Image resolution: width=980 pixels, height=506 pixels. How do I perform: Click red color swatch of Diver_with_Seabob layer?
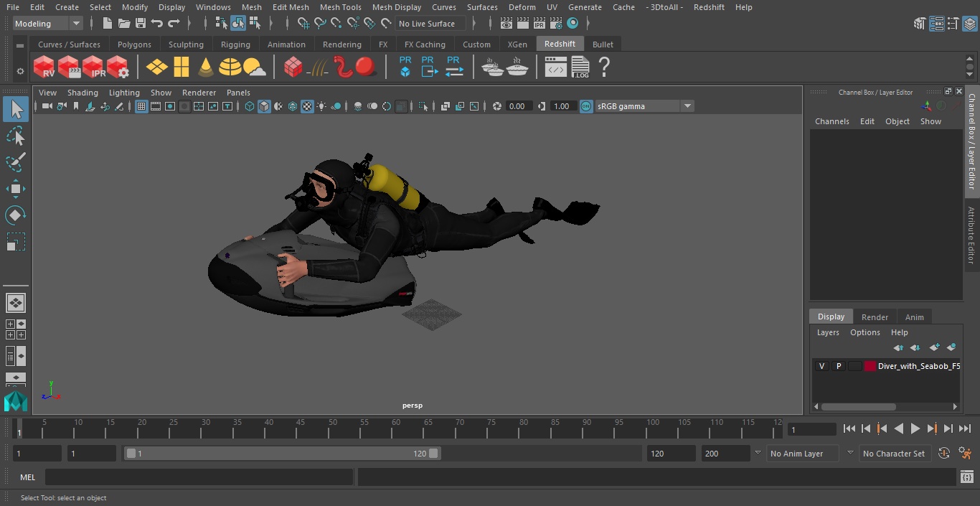[870, 366]
